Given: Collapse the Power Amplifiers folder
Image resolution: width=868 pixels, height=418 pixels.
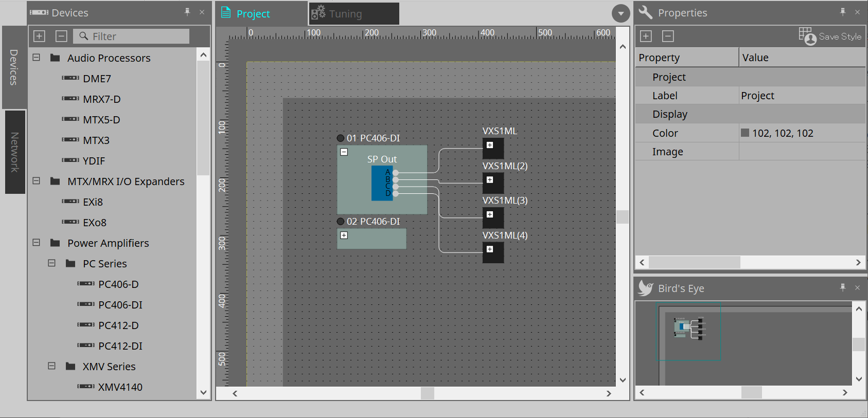Looking at the screenshot, I should pyautogui.click(x=37, y=243).
